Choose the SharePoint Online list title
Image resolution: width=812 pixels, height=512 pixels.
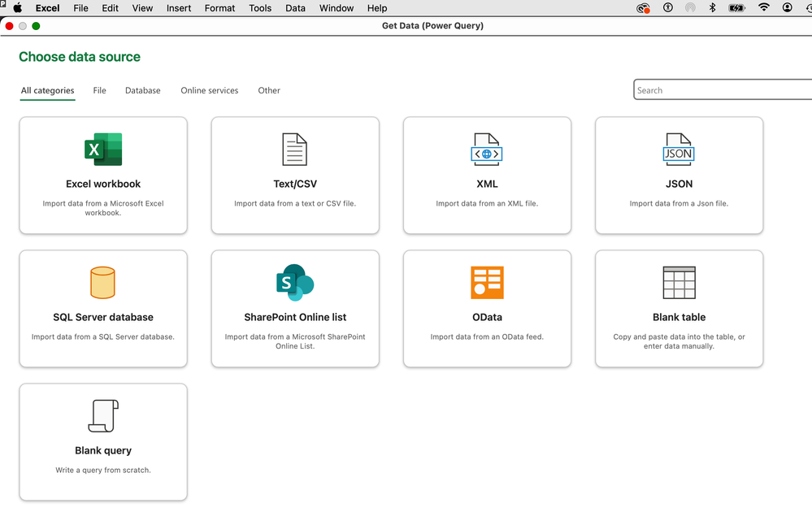295,317
